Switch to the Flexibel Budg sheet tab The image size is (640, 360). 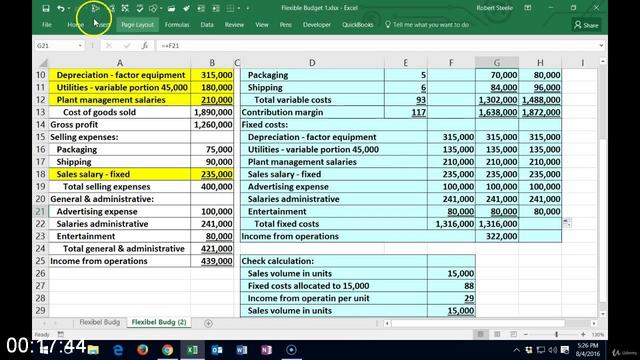click(x=100, y=322)
